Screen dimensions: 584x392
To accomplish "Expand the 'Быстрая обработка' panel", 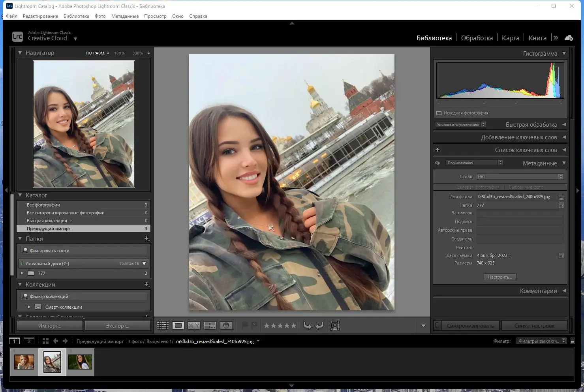I will pyautogui.click(x=564, y=125).
